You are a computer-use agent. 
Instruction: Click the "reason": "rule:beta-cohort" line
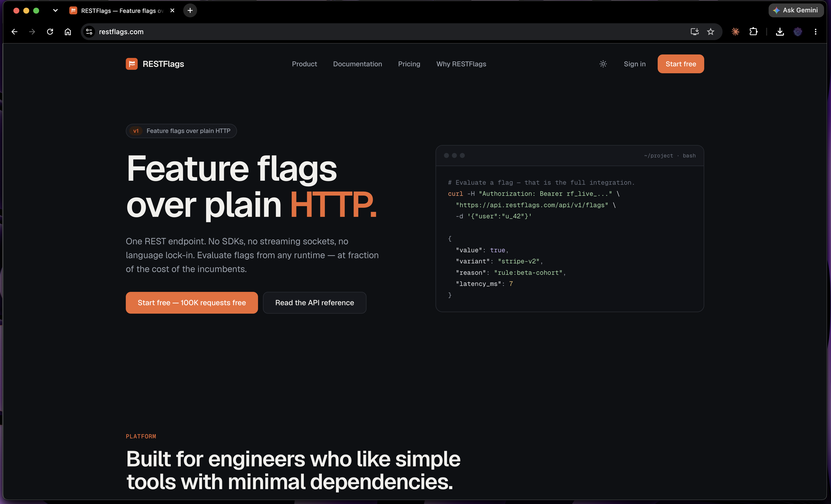coord(511,273)
